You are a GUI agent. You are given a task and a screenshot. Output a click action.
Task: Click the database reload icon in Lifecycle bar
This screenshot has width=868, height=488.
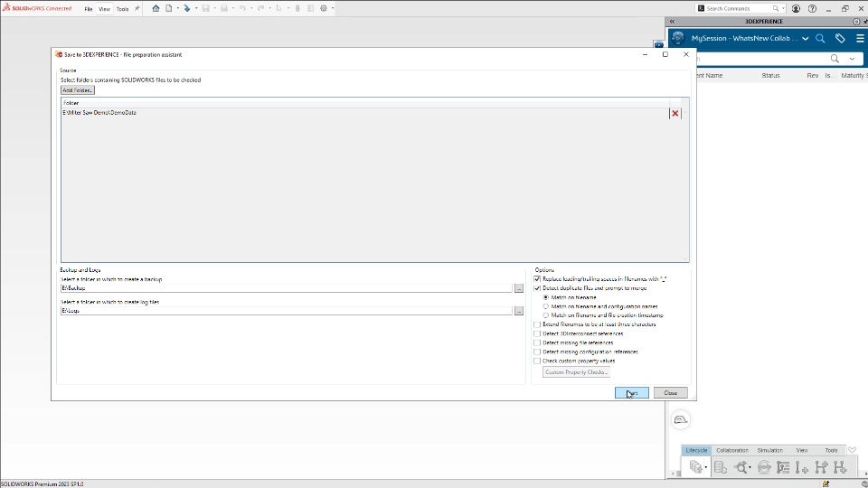[721, 467]
